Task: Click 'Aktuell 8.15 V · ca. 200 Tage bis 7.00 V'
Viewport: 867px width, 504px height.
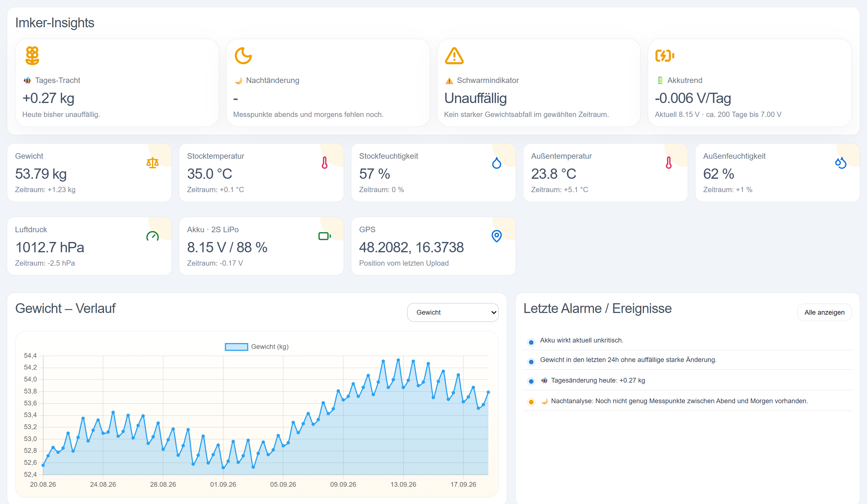Action: coord(718,114)
